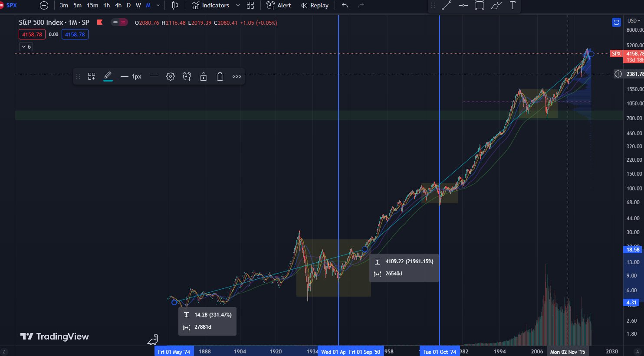644x356 pixels.
Task: Click the plus button on price axis
Action: pyautogui.click(x=618, y=74)
